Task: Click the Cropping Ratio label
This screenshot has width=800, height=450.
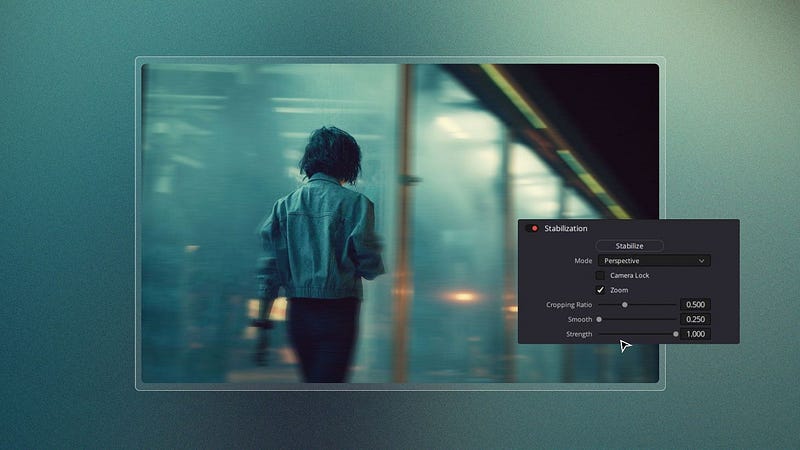Action: tap(569, 305)
